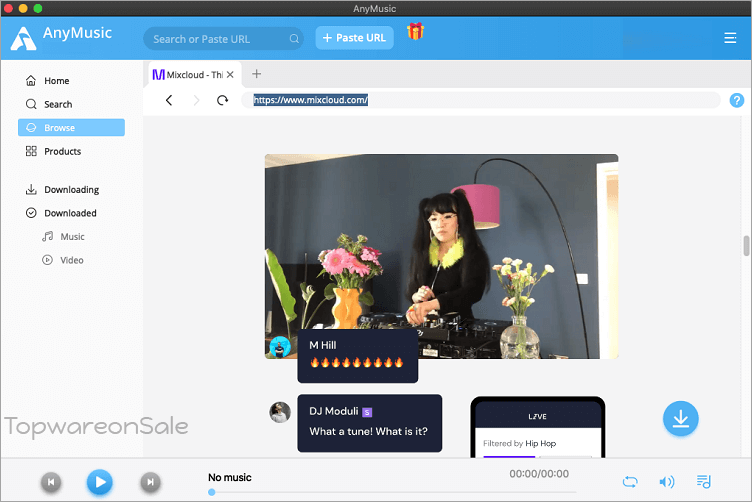Reload the current page
The width and height of the screenshot is (752, 502).
click(222, 100)
